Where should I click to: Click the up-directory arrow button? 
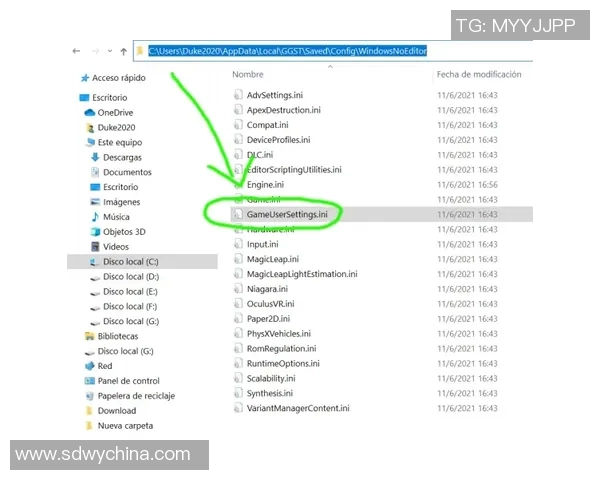(x=122, y=50)
